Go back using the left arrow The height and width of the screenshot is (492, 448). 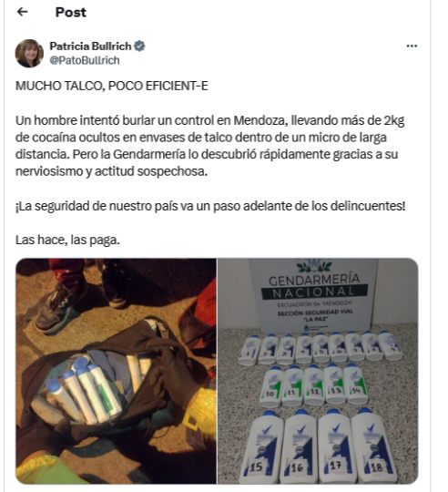click(x=22, y=12)
